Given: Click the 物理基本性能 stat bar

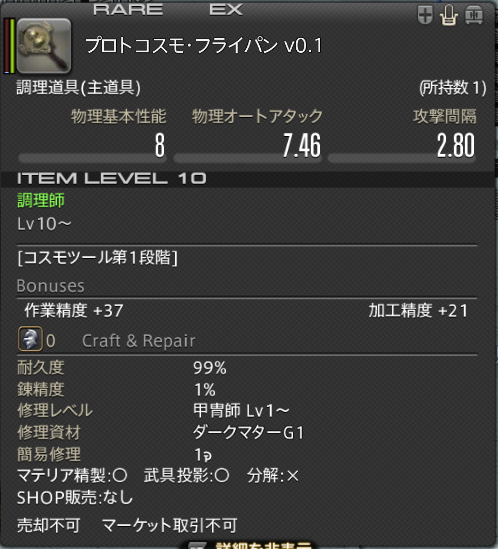Looking at the screenshot, I should [x=92, y=158].
